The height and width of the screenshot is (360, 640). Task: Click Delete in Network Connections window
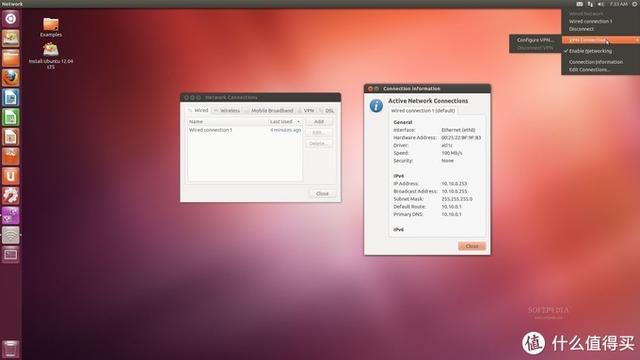[x=319, y=144]
